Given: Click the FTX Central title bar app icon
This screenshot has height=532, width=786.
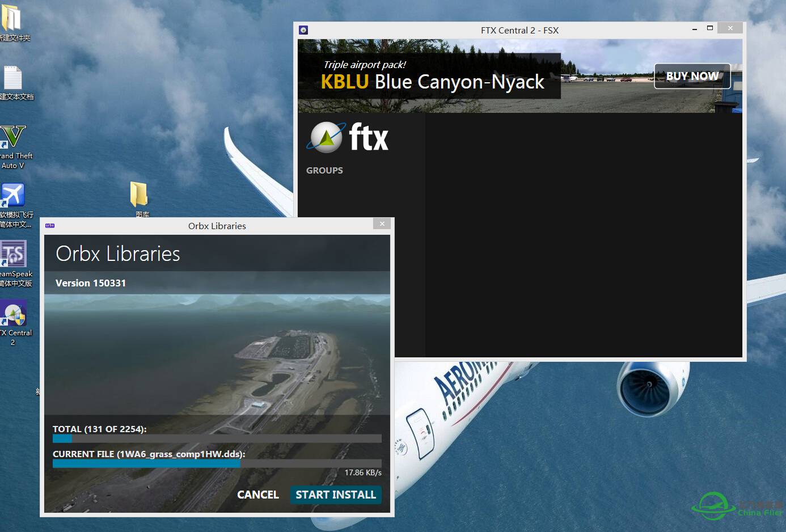Looking at the screenshot, I should click(303, 30).
